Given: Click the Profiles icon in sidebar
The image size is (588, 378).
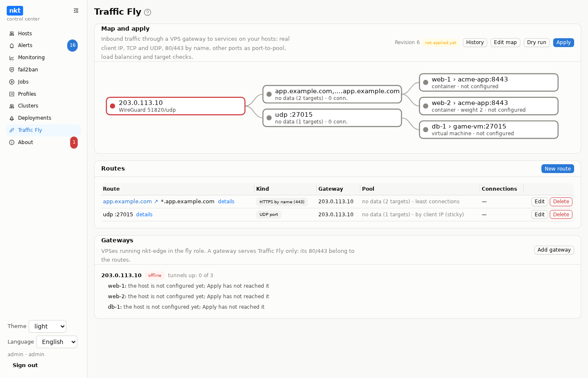Looking at the screenshot, I should click(x=12, y=94).
